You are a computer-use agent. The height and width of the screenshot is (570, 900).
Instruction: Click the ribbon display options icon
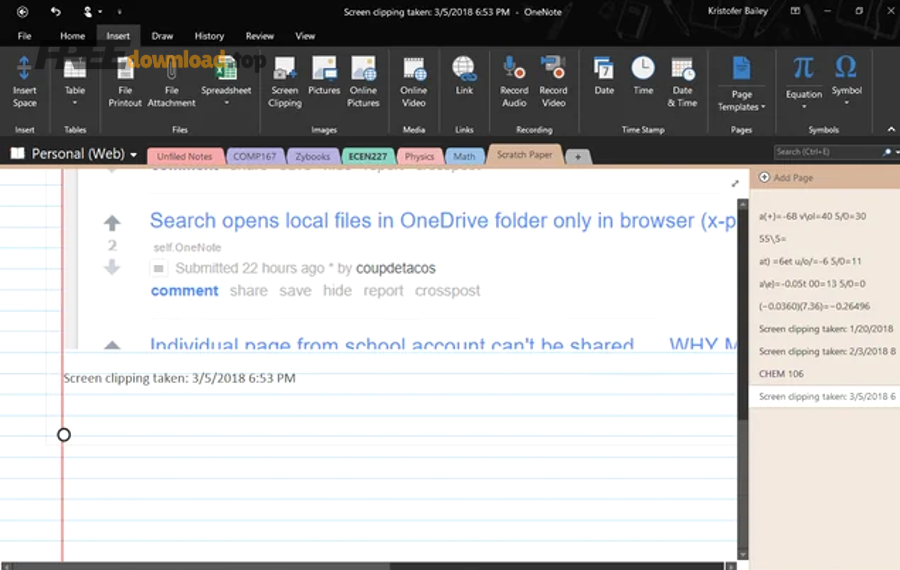[x=795, y=11]
